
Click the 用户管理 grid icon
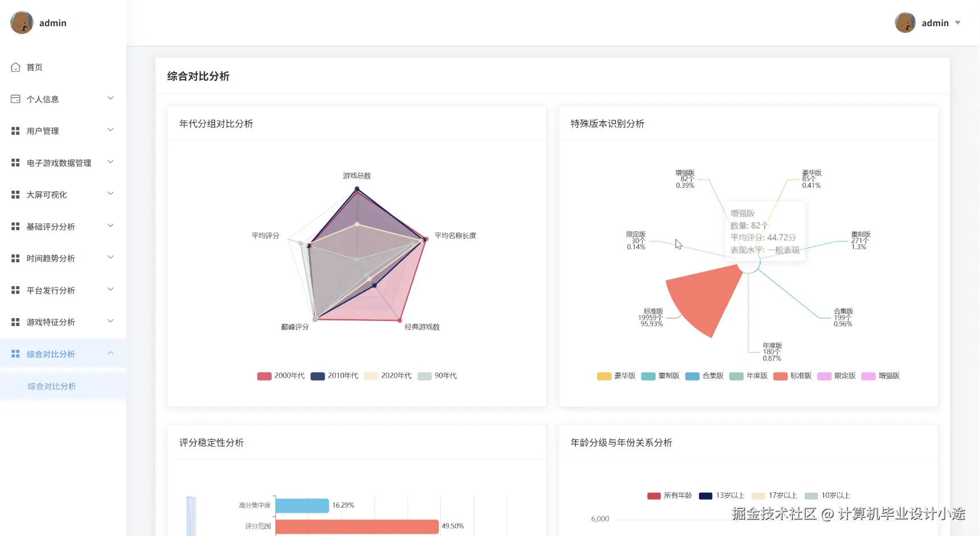click(15, 131)
